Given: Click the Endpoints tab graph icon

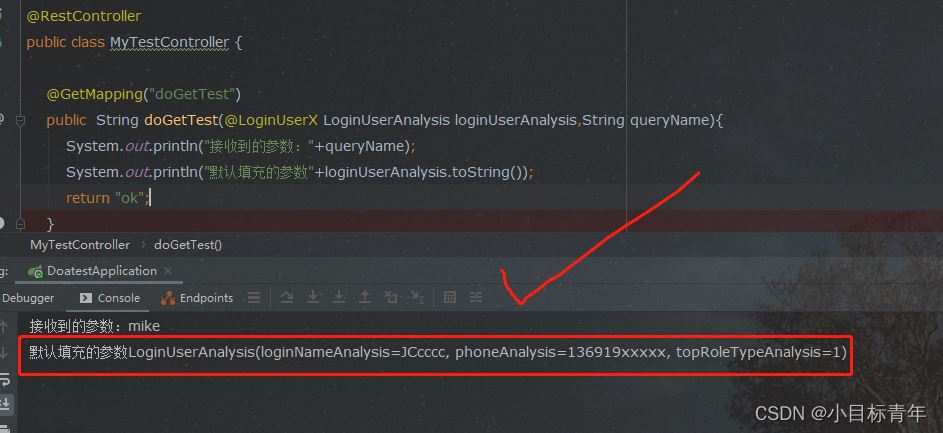Looking at the screenshot, I should tap(168, 298).
